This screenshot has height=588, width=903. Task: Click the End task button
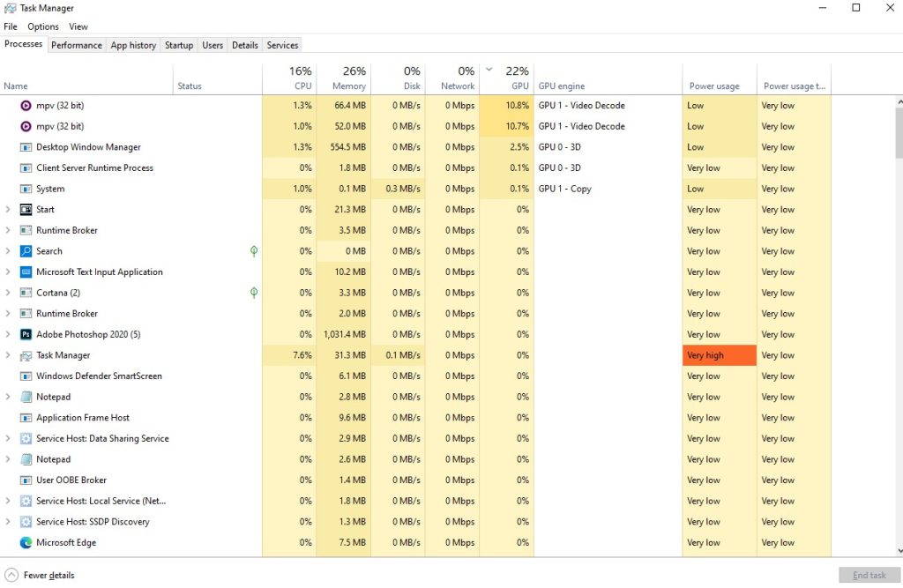coord(869,575)
